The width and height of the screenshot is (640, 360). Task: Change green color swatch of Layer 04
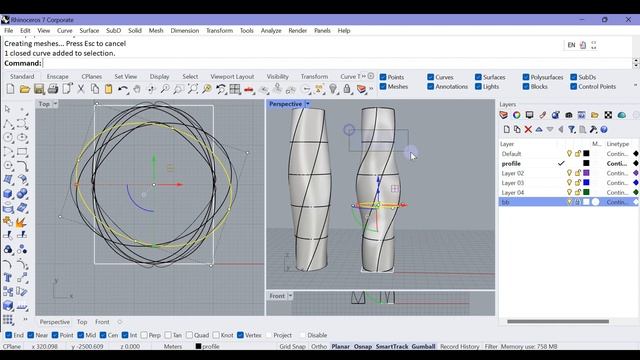point(586,192)
